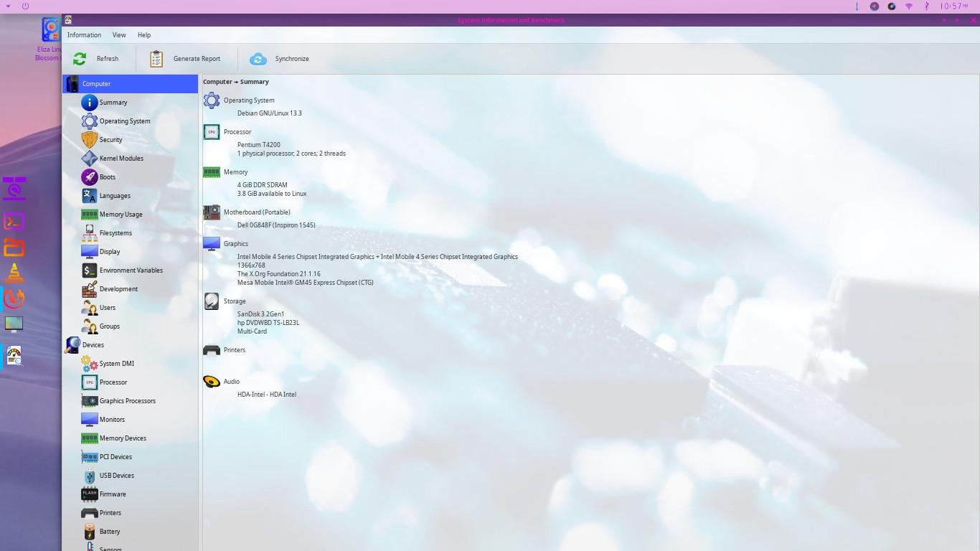980x551 pixels.
Task: Click "3.8 GiB available to Linux"
Action: [272, 194]
